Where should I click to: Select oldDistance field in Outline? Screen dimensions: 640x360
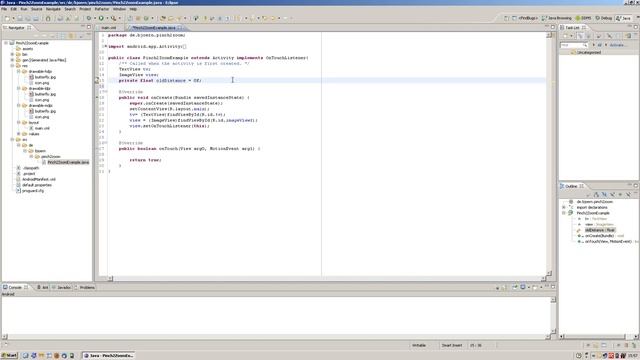coord(600,230)
